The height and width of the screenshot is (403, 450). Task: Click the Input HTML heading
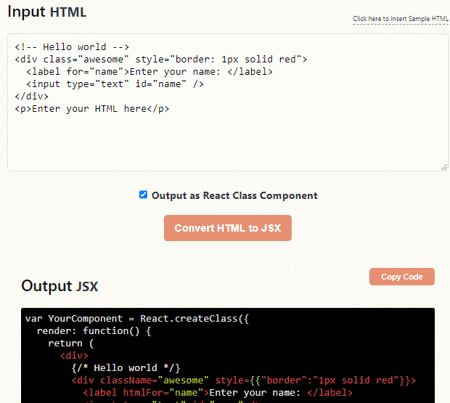[47, 12]
